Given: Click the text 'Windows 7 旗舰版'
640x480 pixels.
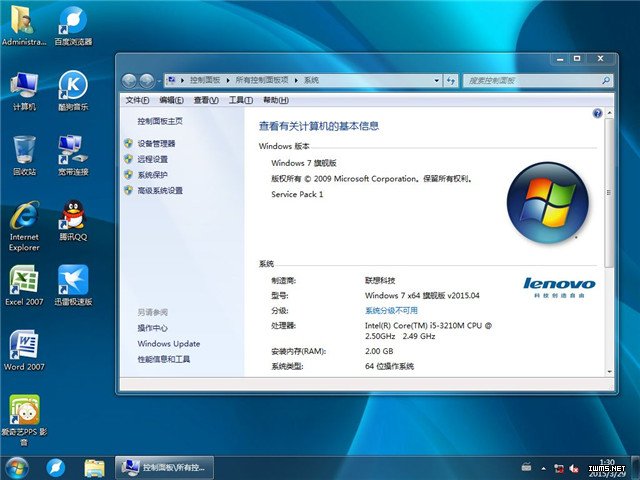Looking at the screenshot, I should (304, 163).
